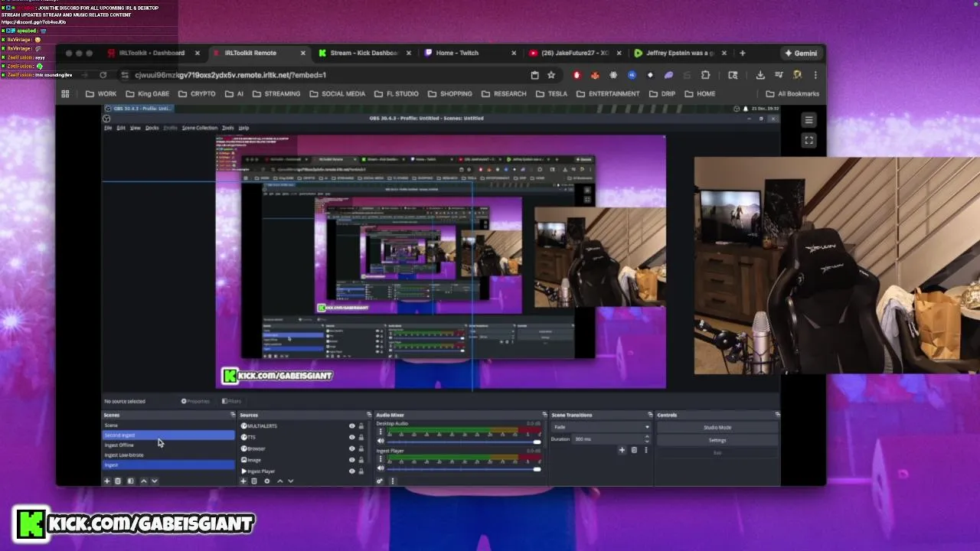This screenshot has height=551, width=980.
Task: Expand the SOCIAL MEDIA bookmarks folder
Action: click(337, 93)
